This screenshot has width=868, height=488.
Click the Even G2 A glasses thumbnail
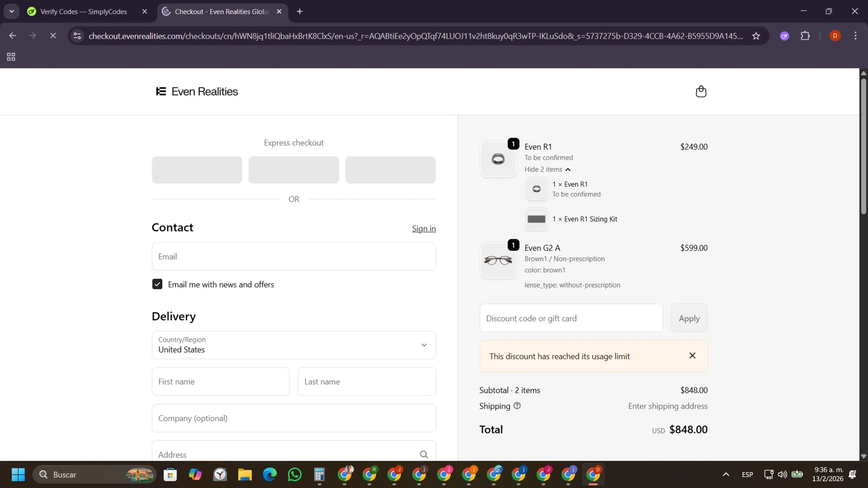pyautogui.click(x=498, y=260)
